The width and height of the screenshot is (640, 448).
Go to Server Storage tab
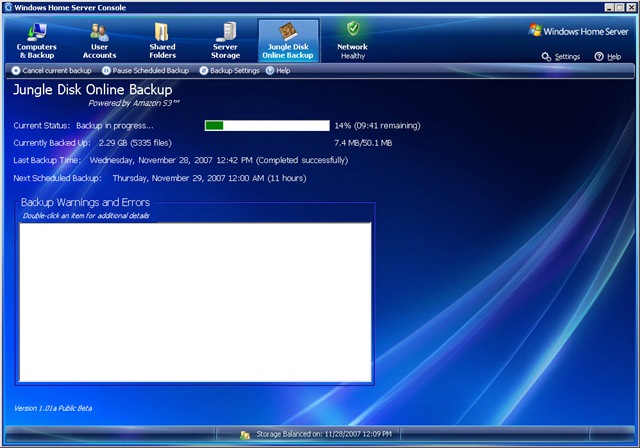tap(225, 41)
